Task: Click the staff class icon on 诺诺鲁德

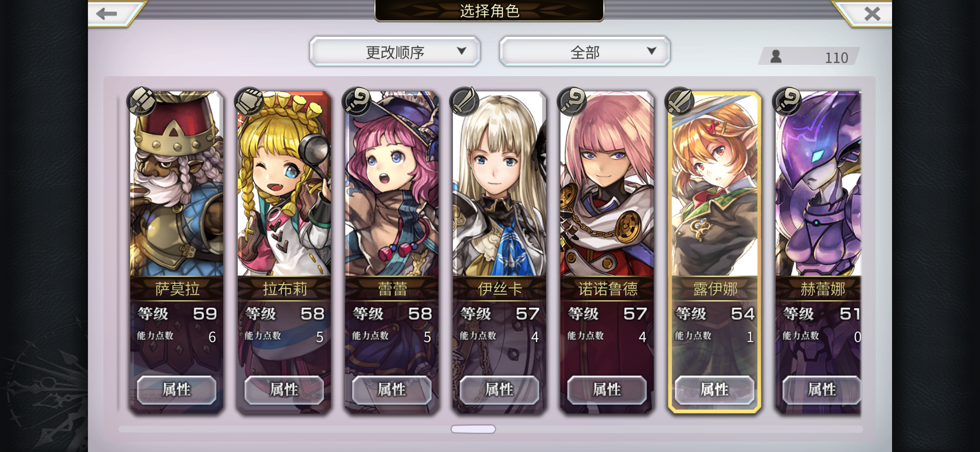Action: 572,101
